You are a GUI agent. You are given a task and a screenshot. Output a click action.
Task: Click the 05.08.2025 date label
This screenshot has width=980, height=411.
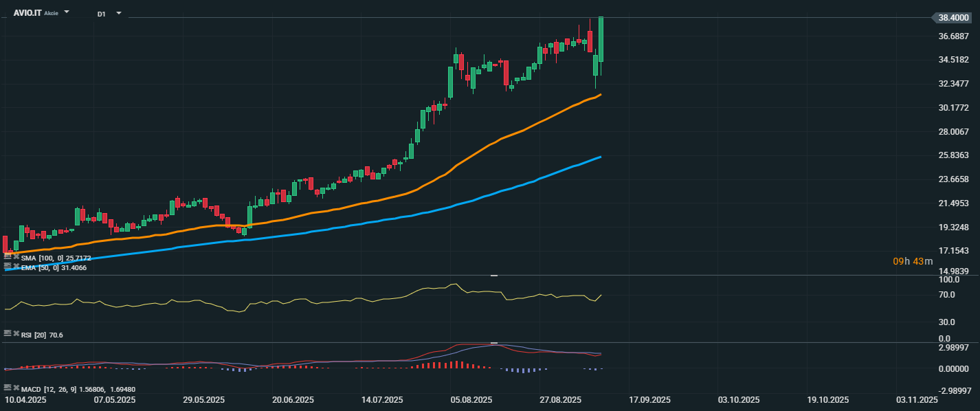[x=471, y=399]
